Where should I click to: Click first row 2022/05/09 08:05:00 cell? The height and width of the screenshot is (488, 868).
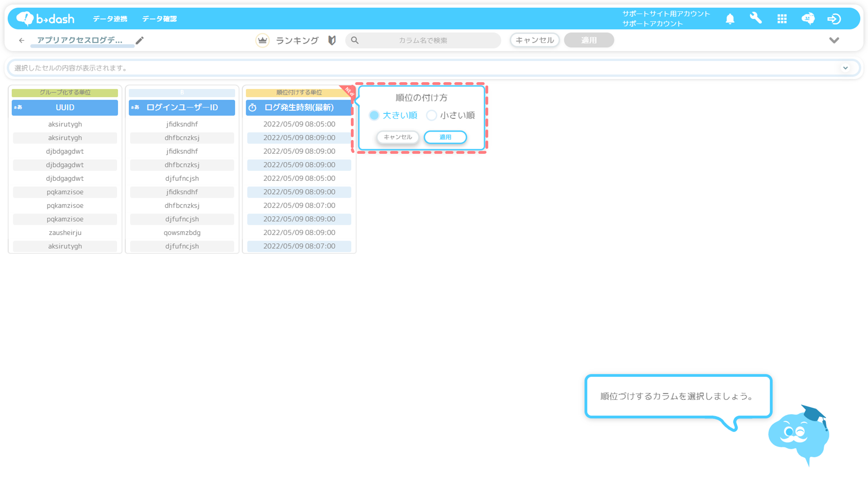299,124
